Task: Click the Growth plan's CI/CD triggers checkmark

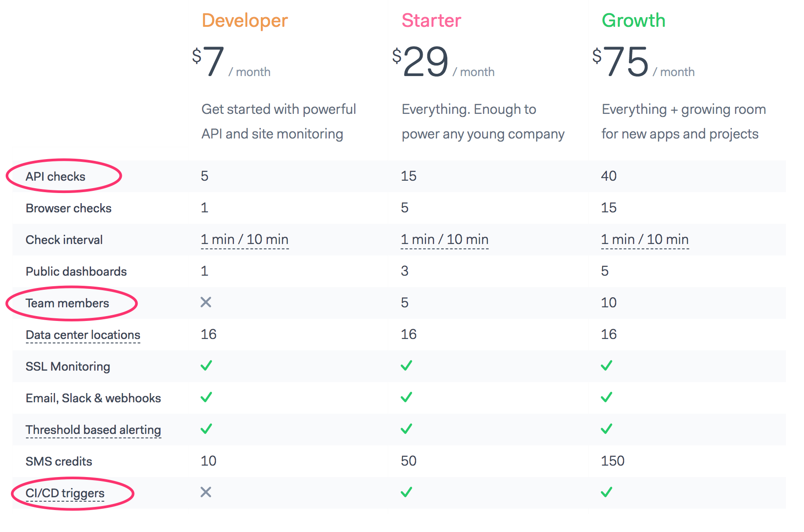Action: point(607,492)
